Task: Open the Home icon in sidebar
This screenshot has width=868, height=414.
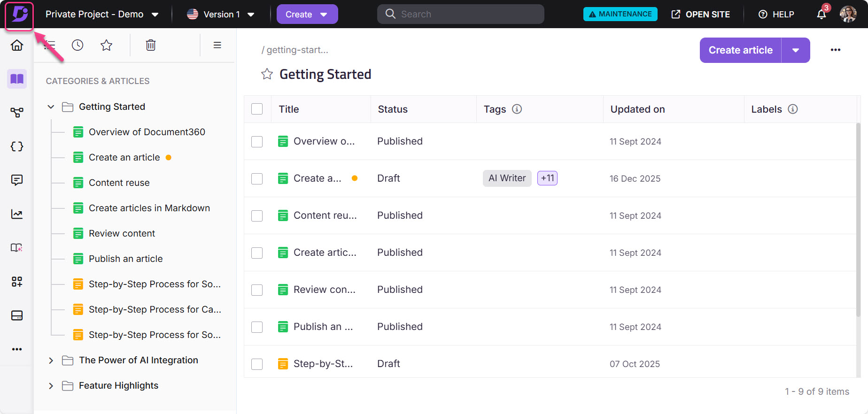Action: (x=17, y=45)
